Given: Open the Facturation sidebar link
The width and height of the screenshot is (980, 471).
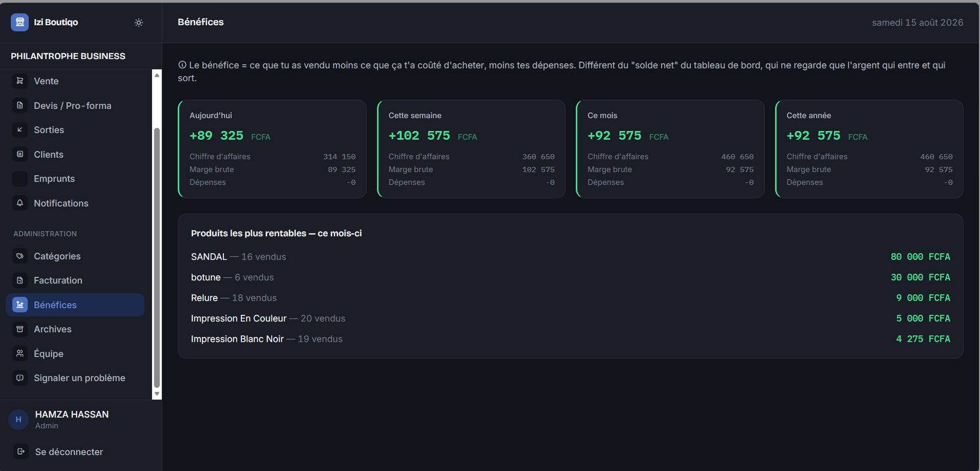Looking at the screenshot, I should [x=75, y=281].
